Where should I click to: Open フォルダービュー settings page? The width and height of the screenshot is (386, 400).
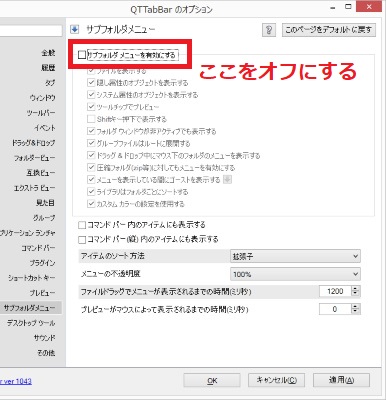[x=35, y=158]
